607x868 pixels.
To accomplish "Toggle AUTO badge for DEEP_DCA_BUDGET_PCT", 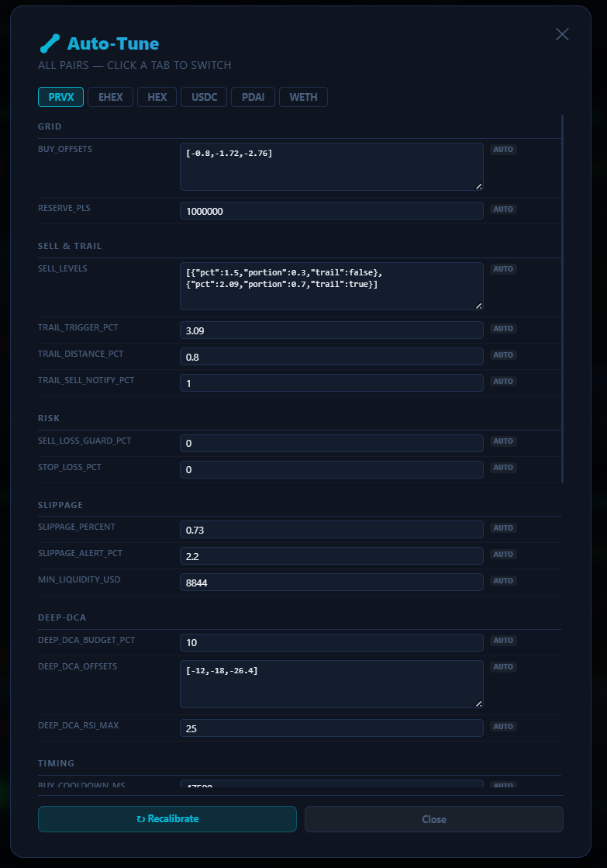I will click(503, 641).
